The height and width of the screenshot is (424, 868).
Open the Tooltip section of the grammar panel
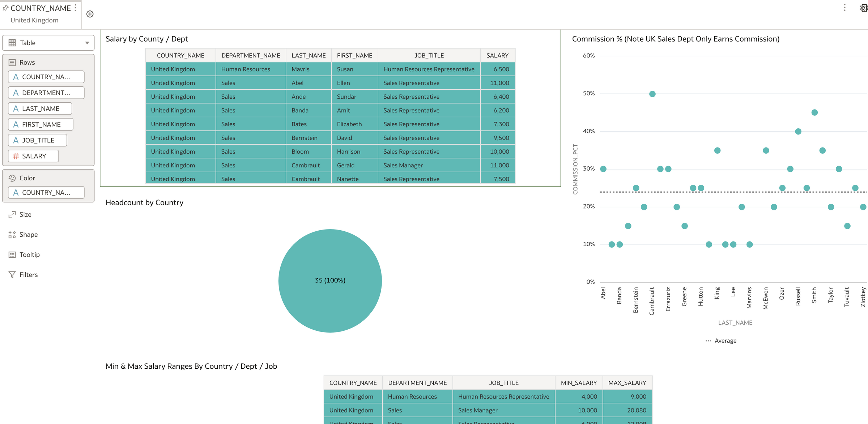30,254
